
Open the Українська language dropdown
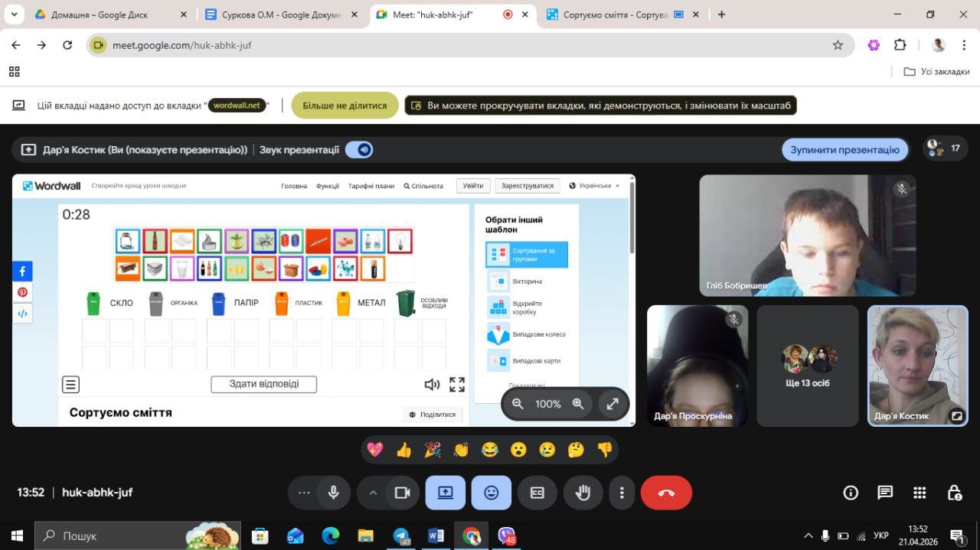tap(595, 186)
